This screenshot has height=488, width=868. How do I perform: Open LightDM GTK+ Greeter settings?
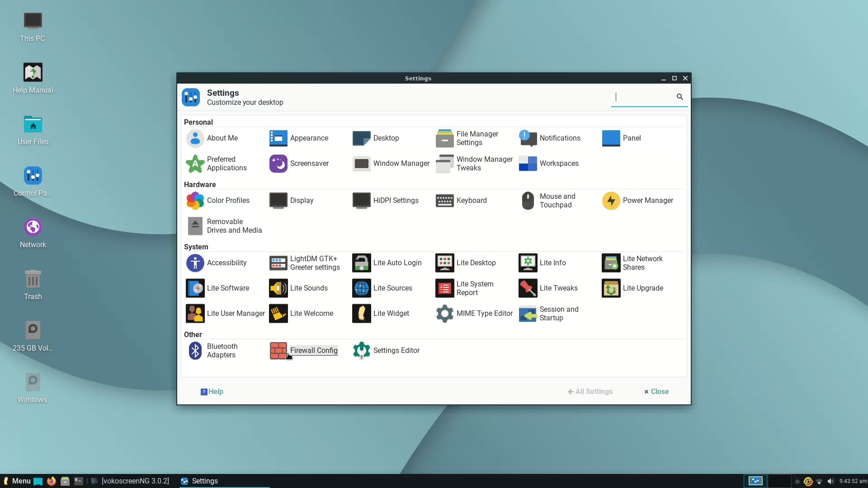coord(305,263)
